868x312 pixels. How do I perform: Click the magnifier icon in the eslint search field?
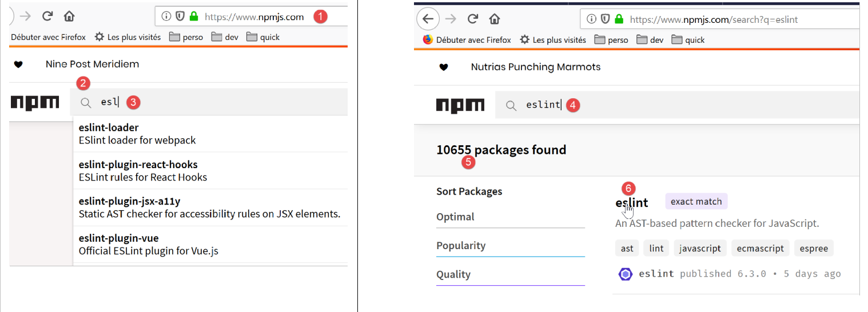tap(512, 105)
